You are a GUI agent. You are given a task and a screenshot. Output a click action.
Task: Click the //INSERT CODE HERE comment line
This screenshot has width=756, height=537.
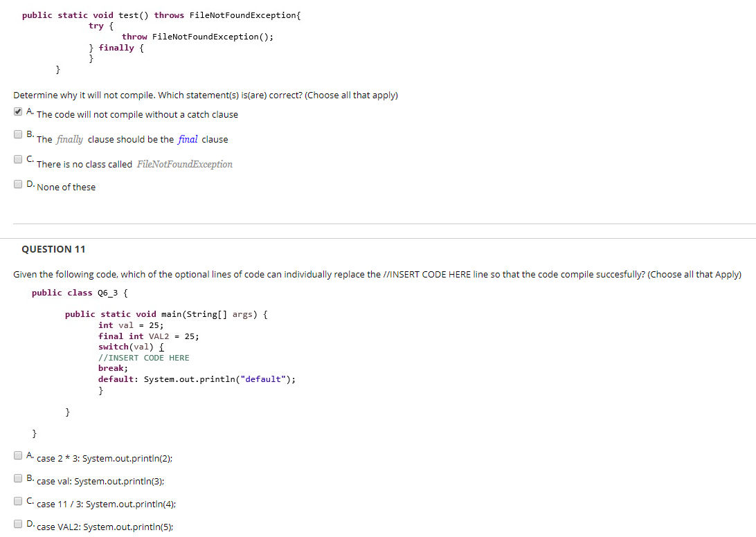coord(143,358)
